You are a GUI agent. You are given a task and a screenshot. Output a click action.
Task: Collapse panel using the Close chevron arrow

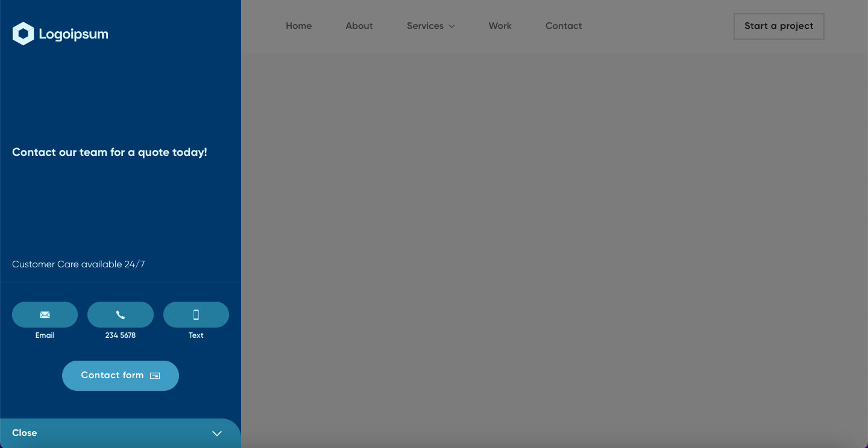pyautogui.click(x=217, y=434)
